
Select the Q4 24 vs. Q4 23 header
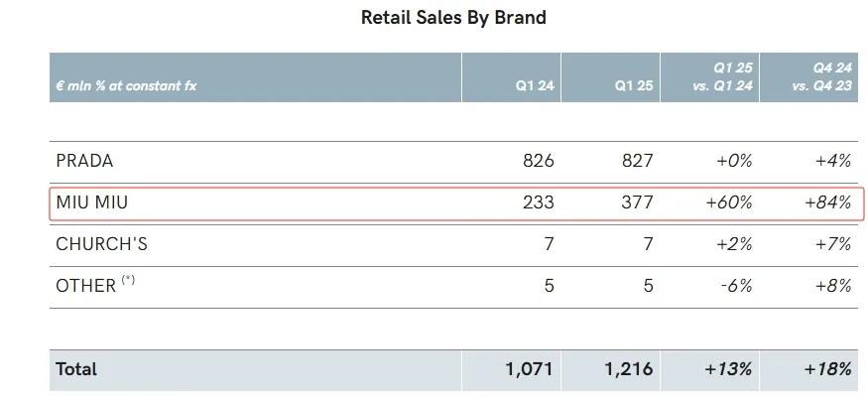pyautogui.click(x=822, y=77)
